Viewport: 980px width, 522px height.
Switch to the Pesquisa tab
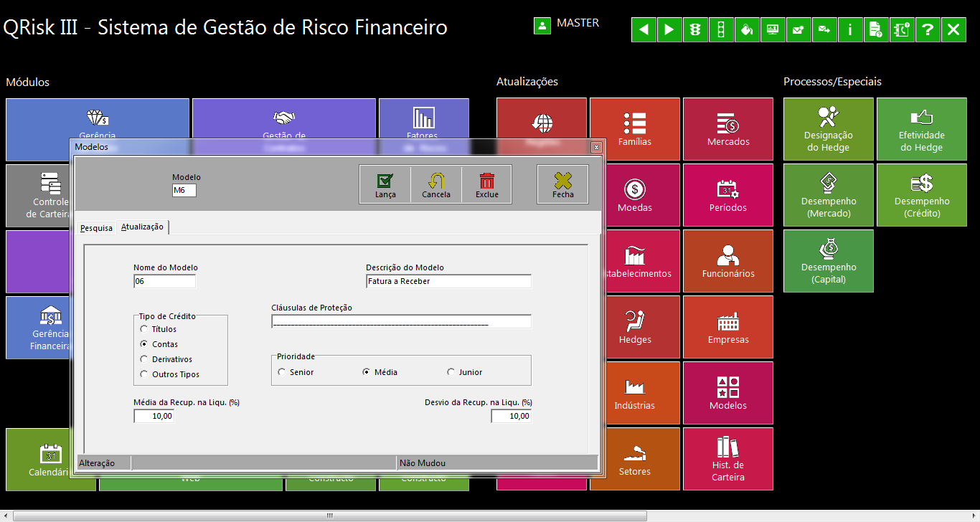96,228
